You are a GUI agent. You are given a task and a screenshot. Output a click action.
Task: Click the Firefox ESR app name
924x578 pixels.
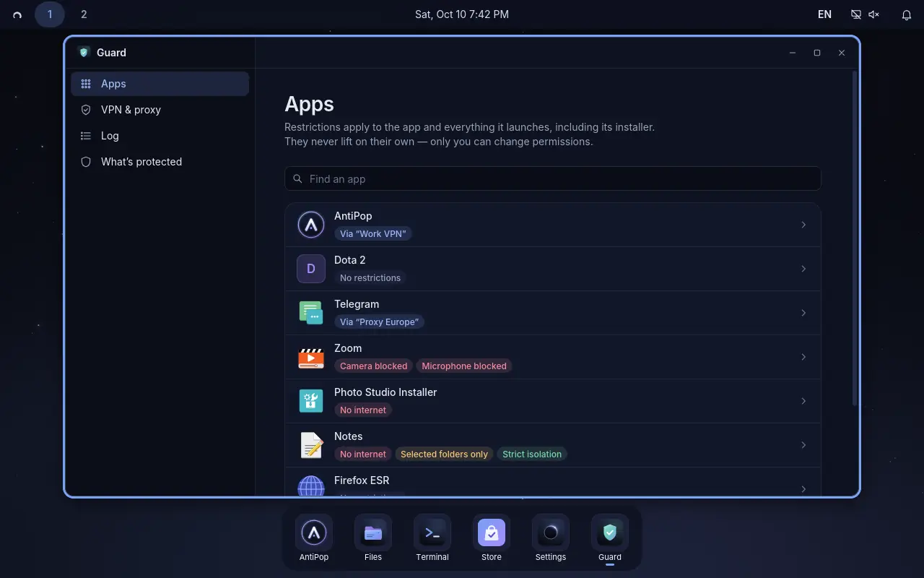(x=362, y=480)
